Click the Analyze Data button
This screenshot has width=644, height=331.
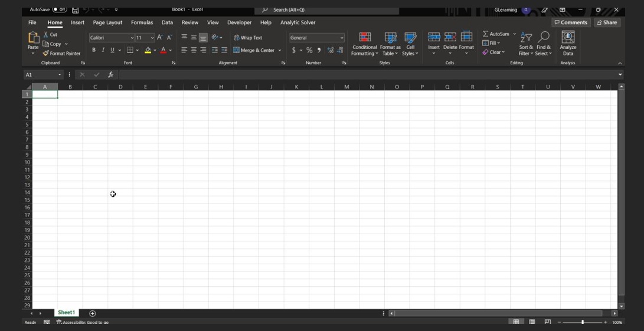[568, 44]
